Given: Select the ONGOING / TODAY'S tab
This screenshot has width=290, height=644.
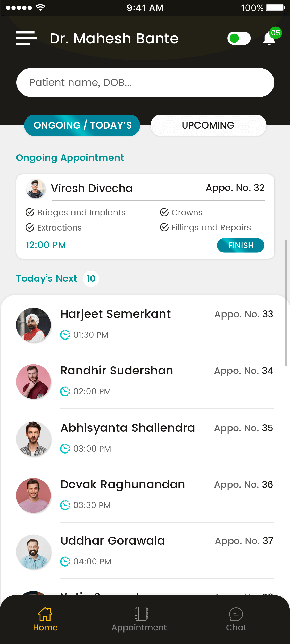Looking at the screenshot, I should pyautogui.click(x=82, y=125).
